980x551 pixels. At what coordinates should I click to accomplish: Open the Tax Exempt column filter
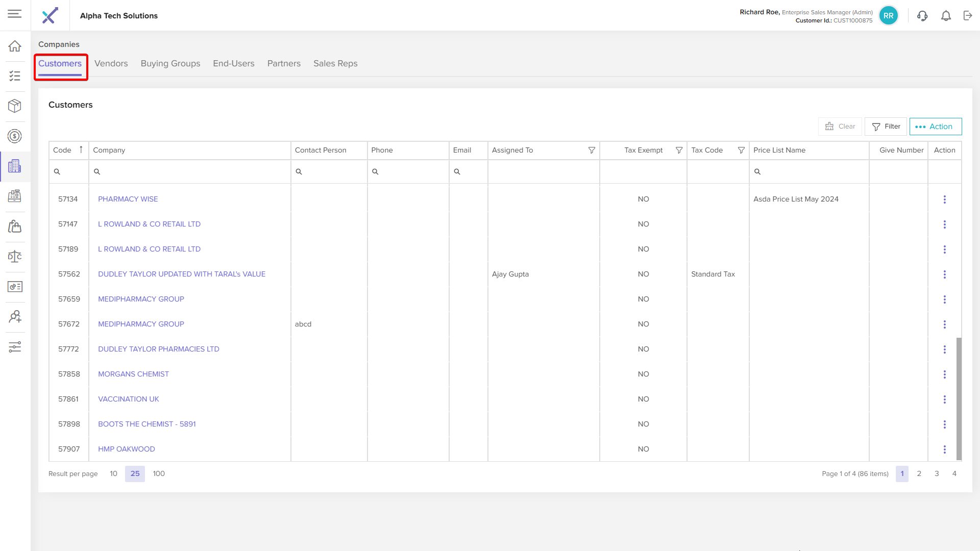[x=679, y=150]
